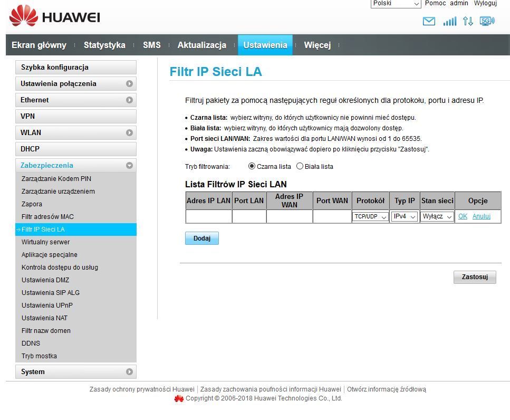Click the Adres IP WAN input field

[x=289, y=216]
